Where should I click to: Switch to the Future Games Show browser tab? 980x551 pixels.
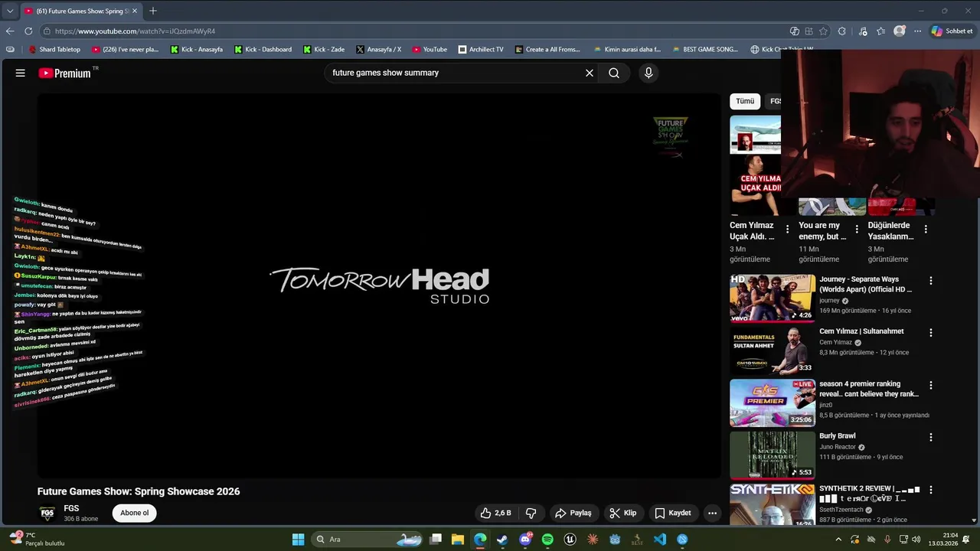80,11
